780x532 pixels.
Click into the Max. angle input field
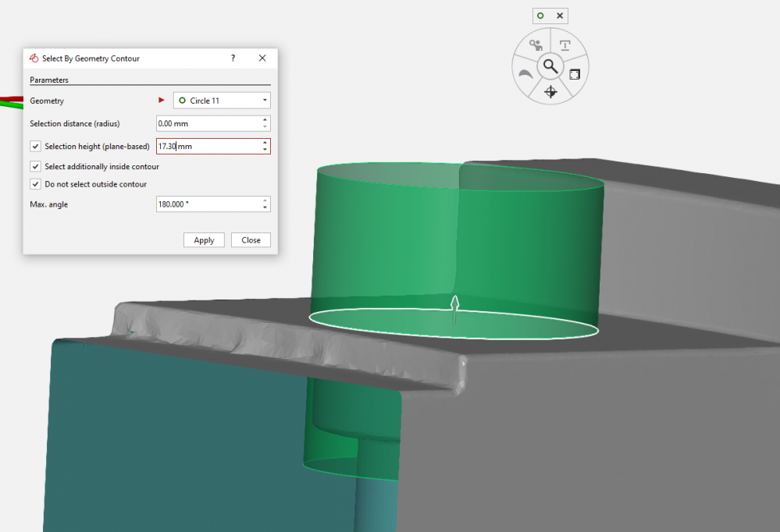207,204
